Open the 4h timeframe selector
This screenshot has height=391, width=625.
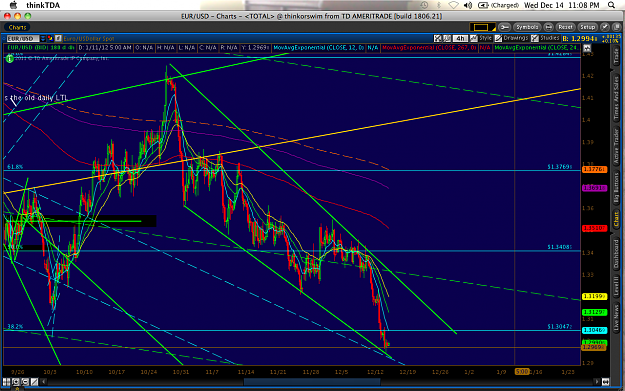tap(460, 38)
